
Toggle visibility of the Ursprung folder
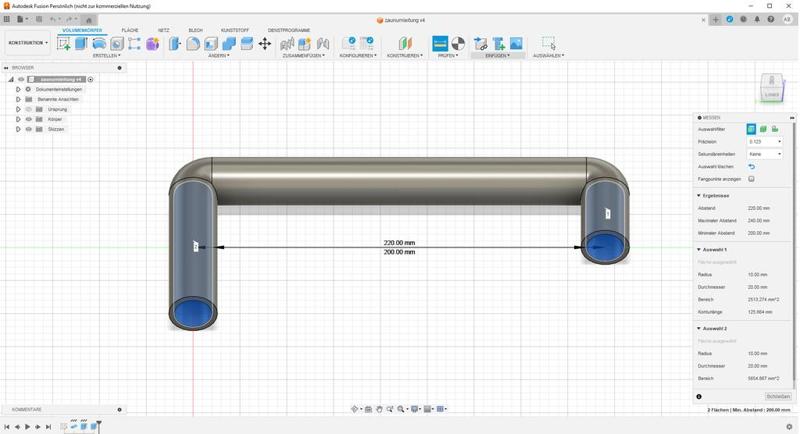coord(28,109)
